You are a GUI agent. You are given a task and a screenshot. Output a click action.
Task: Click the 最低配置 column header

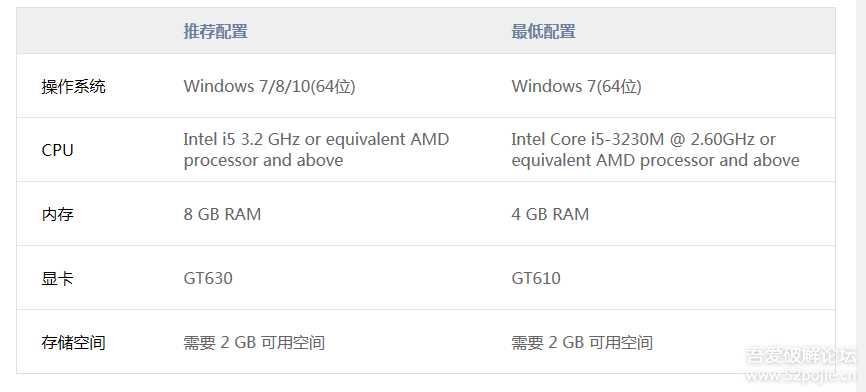(x=543, y=31)
